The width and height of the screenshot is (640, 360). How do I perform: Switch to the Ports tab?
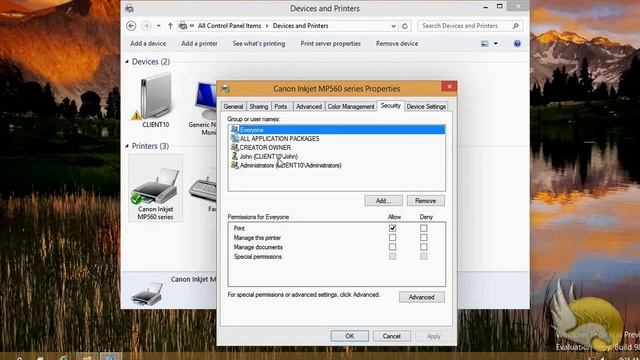pos(281,106)
